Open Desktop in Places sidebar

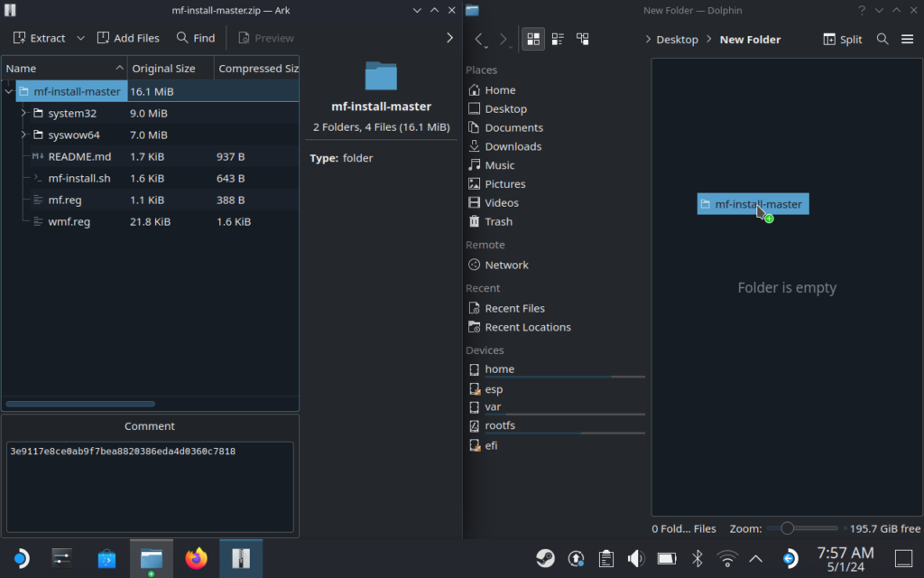505,108
